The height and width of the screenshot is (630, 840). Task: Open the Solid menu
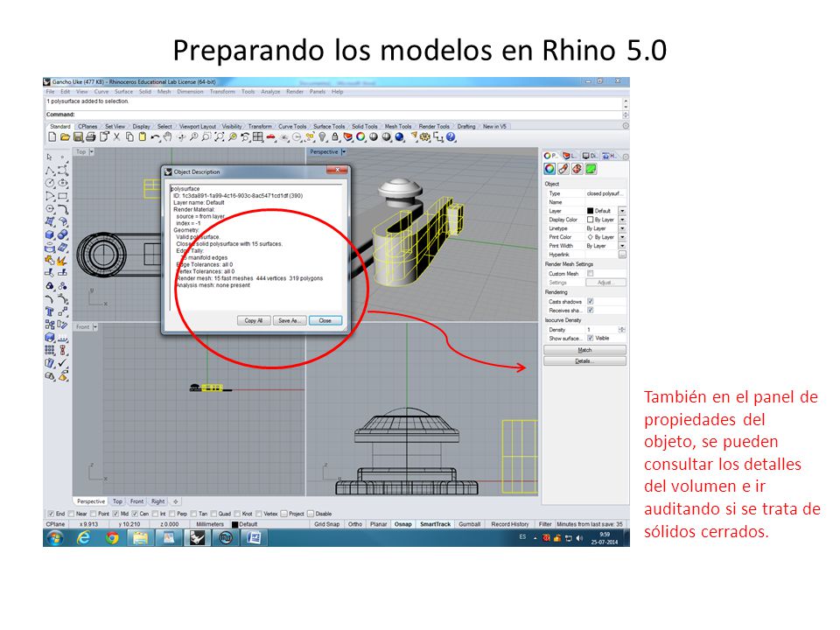coord(144,92)
